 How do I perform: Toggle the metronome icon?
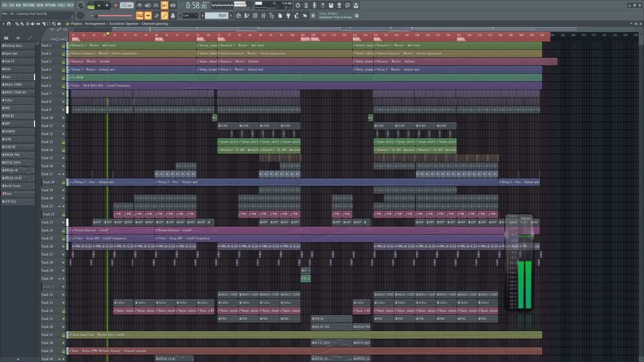pos(139,6)
